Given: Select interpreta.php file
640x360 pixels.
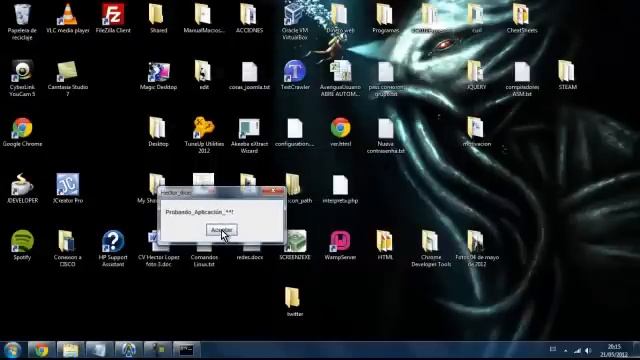Looking at the screenshot, I should click(340, 189).
